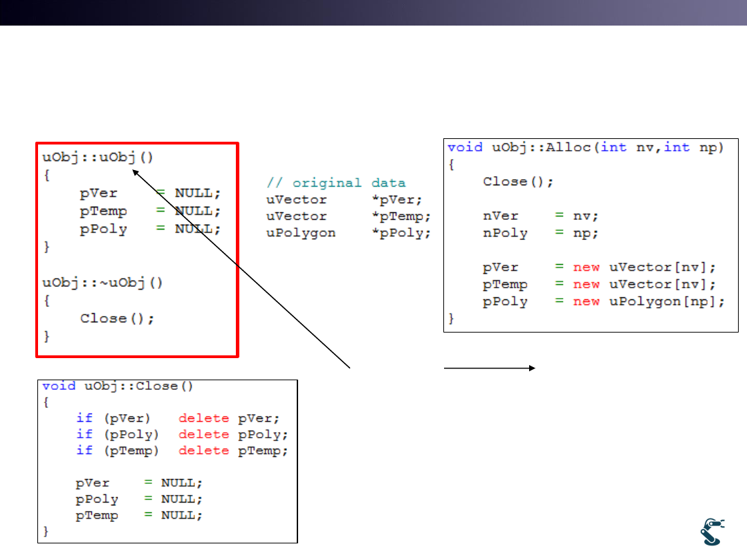Select the Close() call inside the destructor
747x560 pixels.
coord(117,319)
